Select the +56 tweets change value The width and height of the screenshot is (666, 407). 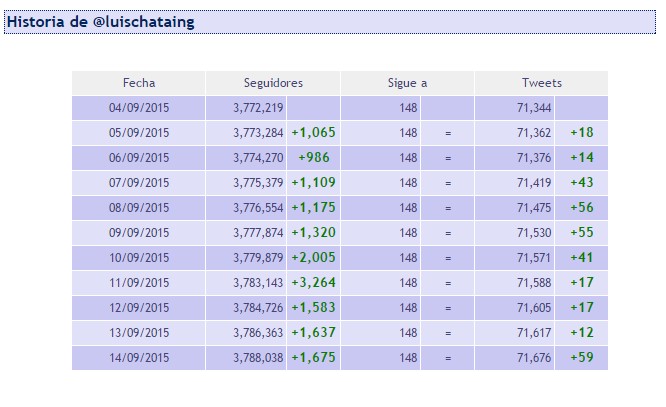(x=581, y=208)
